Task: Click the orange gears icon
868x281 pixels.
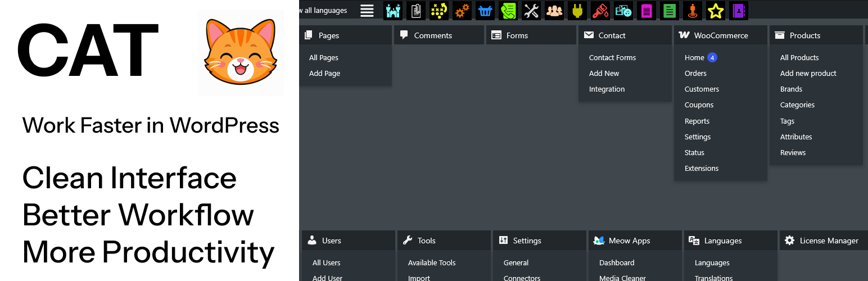Action: tap(462, 10)
